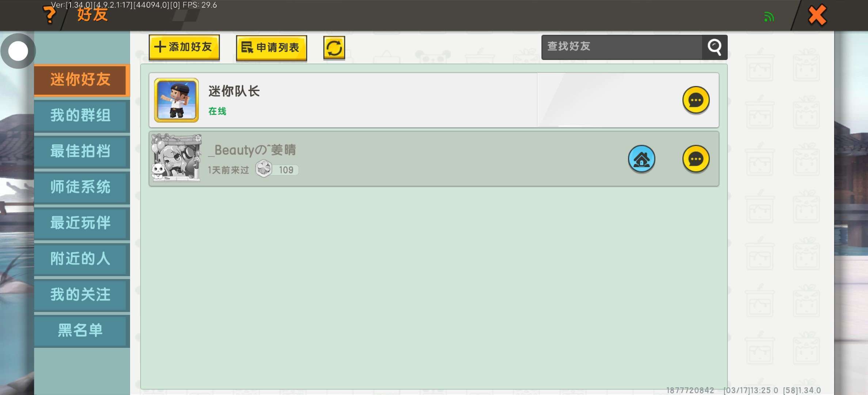Open the 申请列表 request list

pyautogui.click(x=271, y=48)
